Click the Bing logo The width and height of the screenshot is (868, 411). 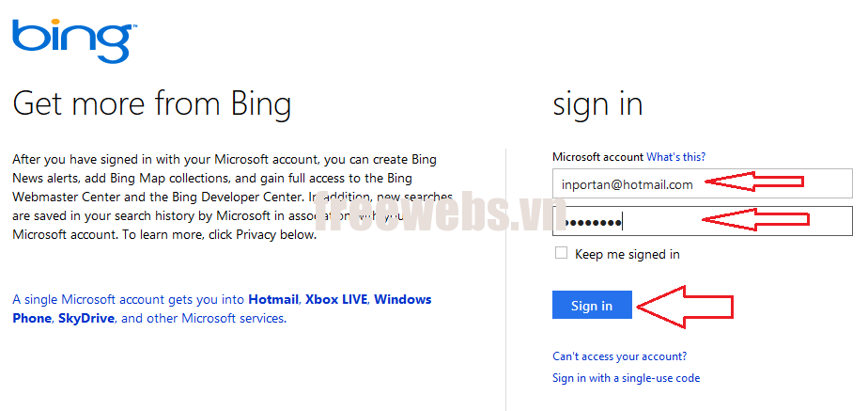click(x=71, y=40)
